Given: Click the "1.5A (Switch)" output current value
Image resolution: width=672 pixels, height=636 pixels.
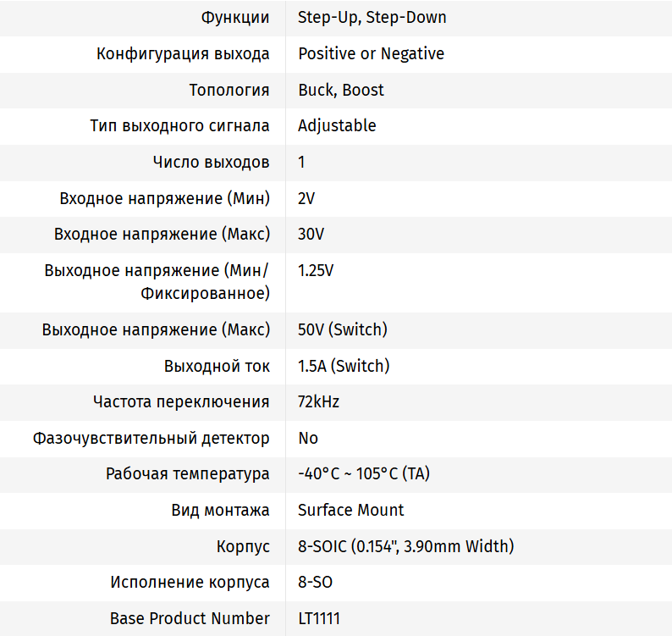Looking at the screenshot, I should 344,367.
